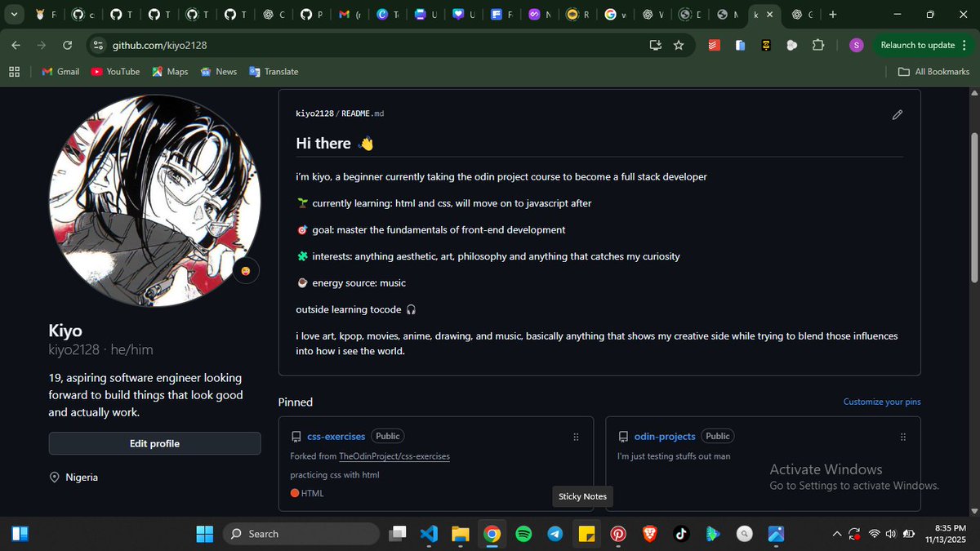Open a new browser tab

tap(832, 15)
